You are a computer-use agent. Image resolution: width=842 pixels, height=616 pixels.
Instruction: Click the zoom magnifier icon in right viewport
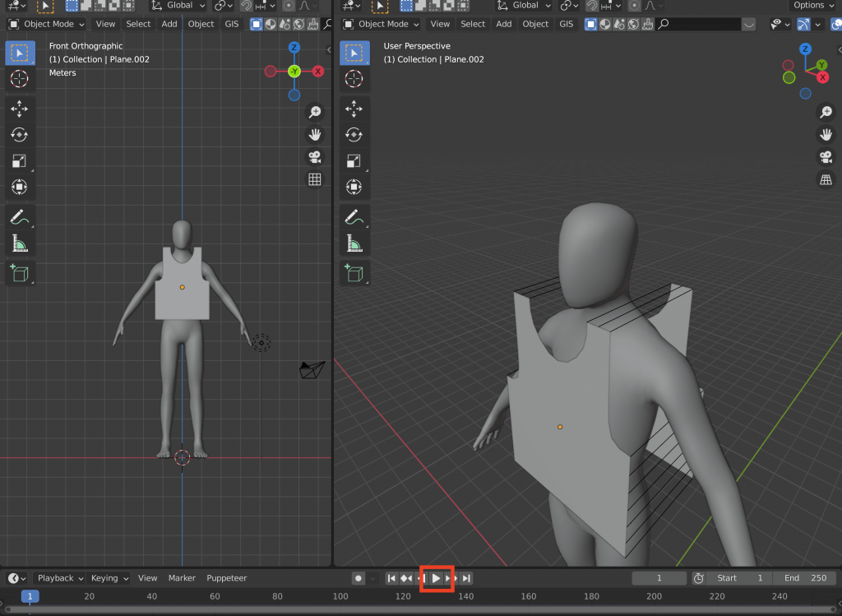(x=826, y=112)
